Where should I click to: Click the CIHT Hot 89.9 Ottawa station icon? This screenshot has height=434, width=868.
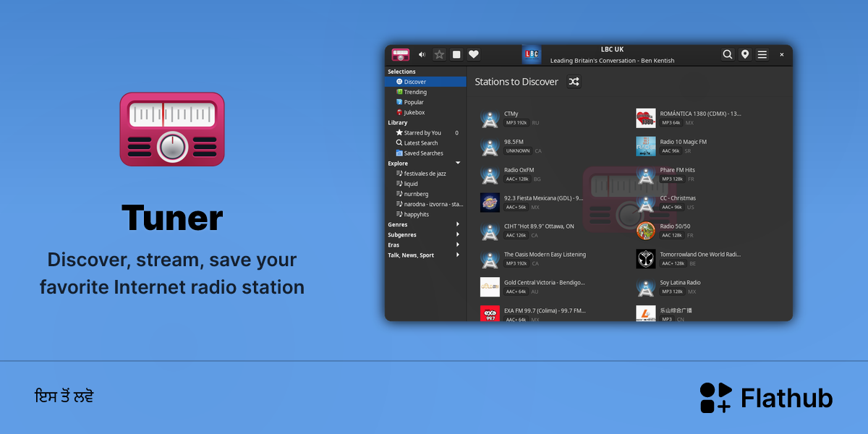click(x=490, y=231)
